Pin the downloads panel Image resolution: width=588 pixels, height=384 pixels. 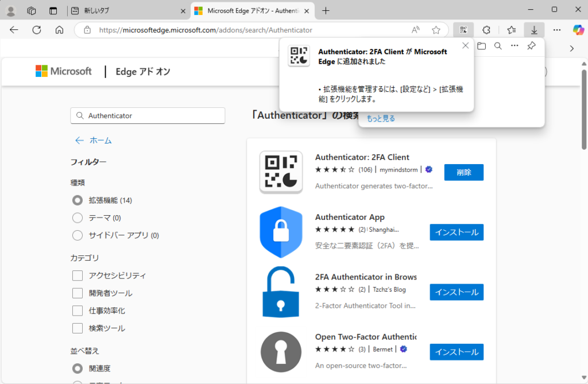(531, 46)
